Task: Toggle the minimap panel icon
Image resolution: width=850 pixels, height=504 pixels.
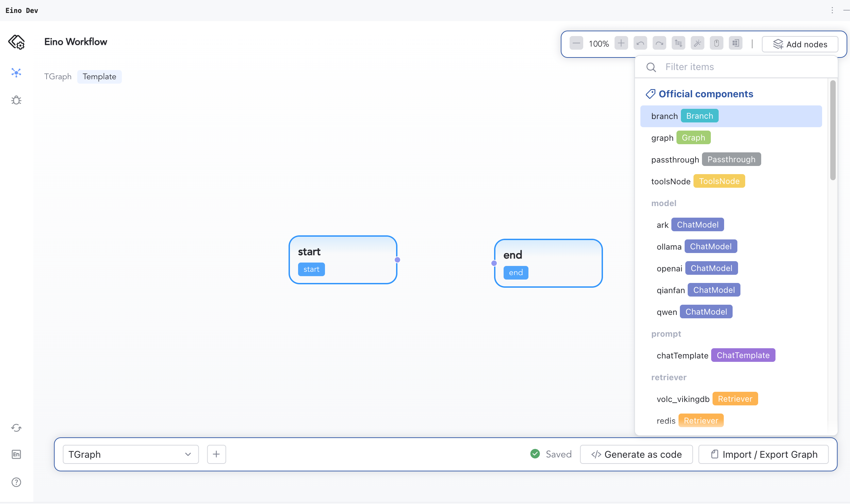Action: tap(735, 43)
